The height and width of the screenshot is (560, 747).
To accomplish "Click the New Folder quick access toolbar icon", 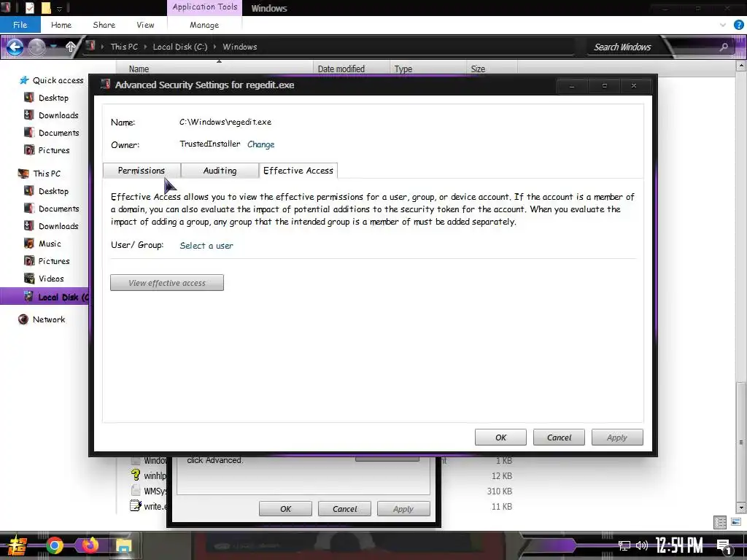I will click(x=46, y=7).
